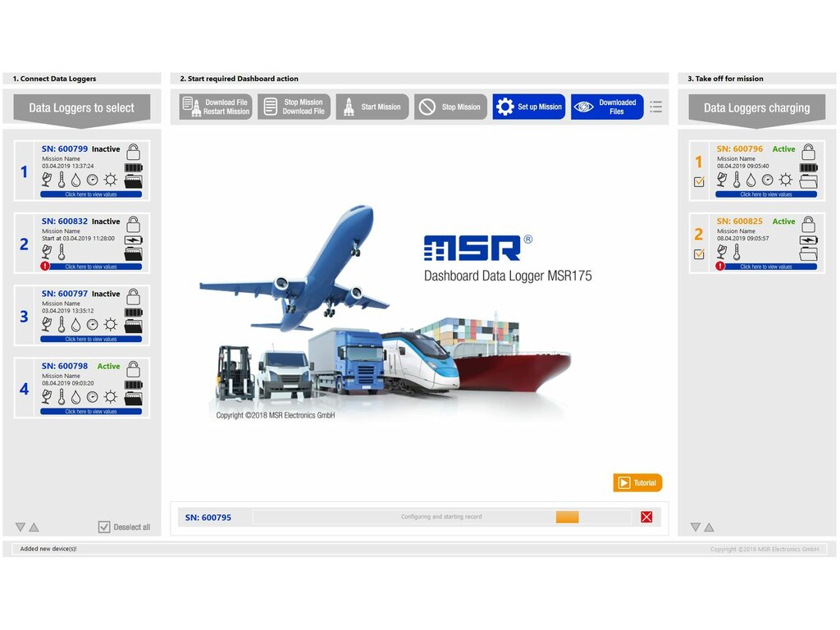Click SN: 600795 label in progress row

[208, 518]
